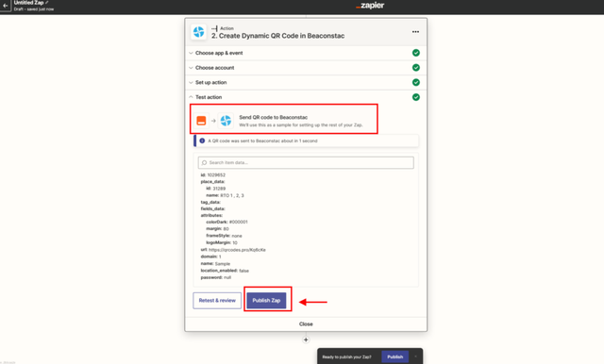Go back using the top-left arrow
Screen dimensions: 604x364
[x=5, y=6]
